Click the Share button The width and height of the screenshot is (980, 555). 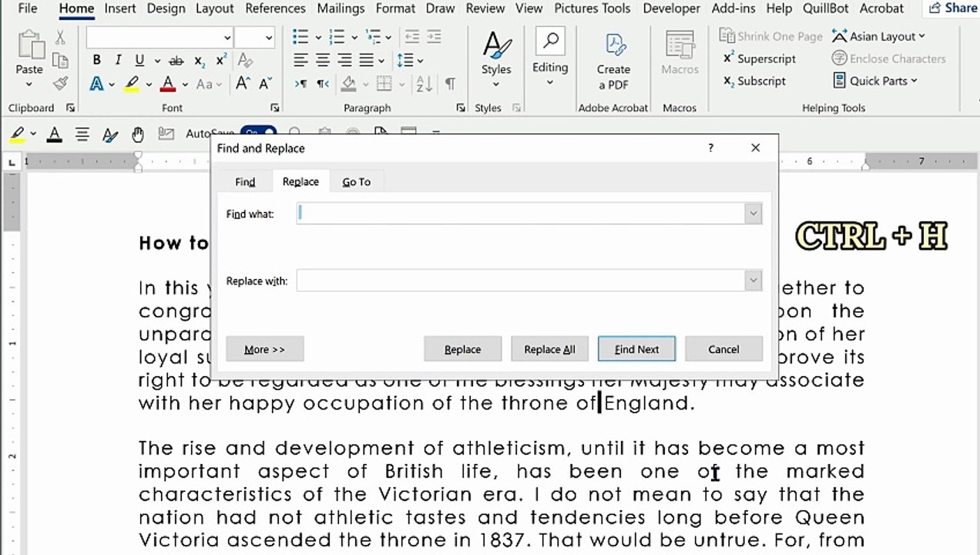953,8
